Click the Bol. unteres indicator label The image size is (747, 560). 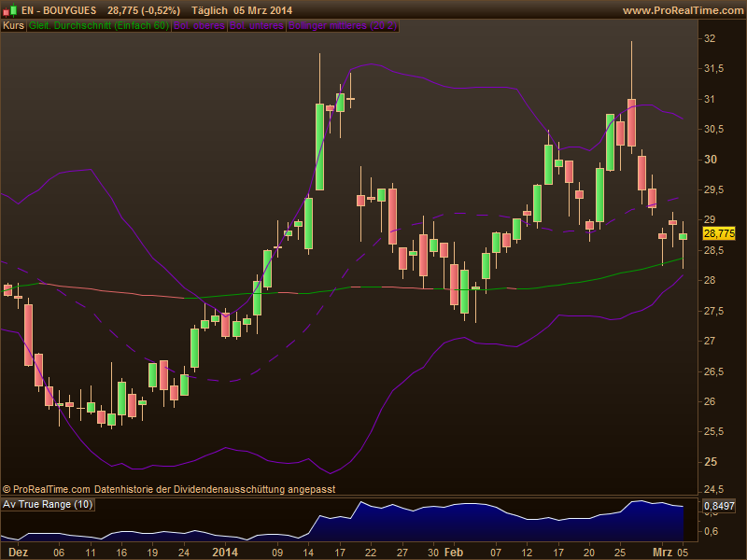pos(254,26)
